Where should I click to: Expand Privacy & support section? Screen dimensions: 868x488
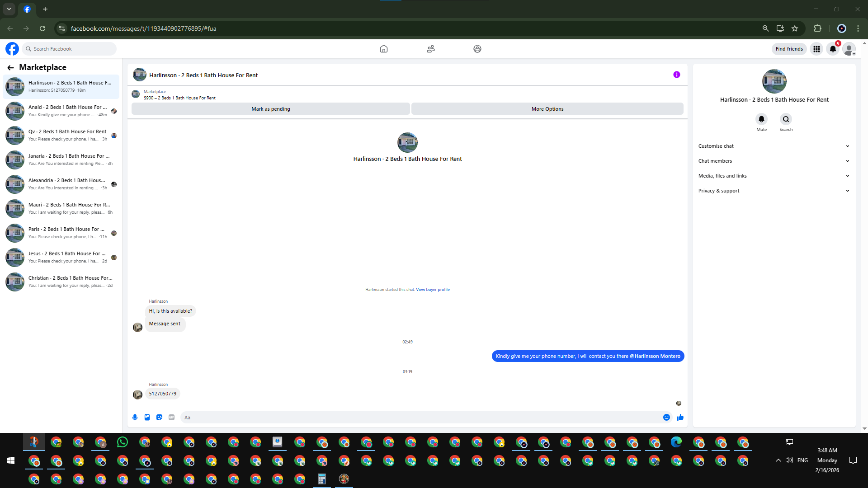point(774,191)
